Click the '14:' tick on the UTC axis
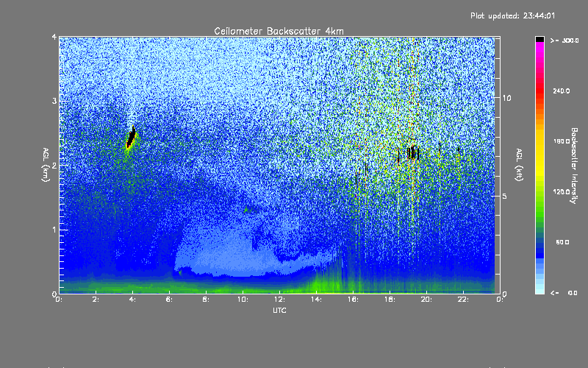The image size is (588, 368). (316, 300)
